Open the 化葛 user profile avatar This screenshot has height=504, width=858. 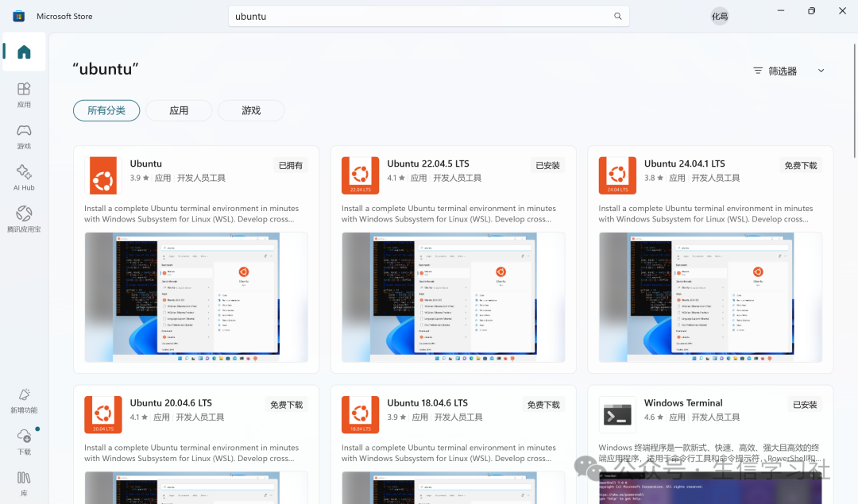coord(720,17)
